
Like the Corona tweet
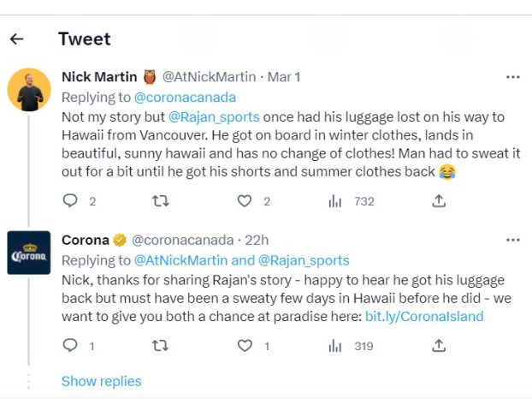tap(245, 346)
